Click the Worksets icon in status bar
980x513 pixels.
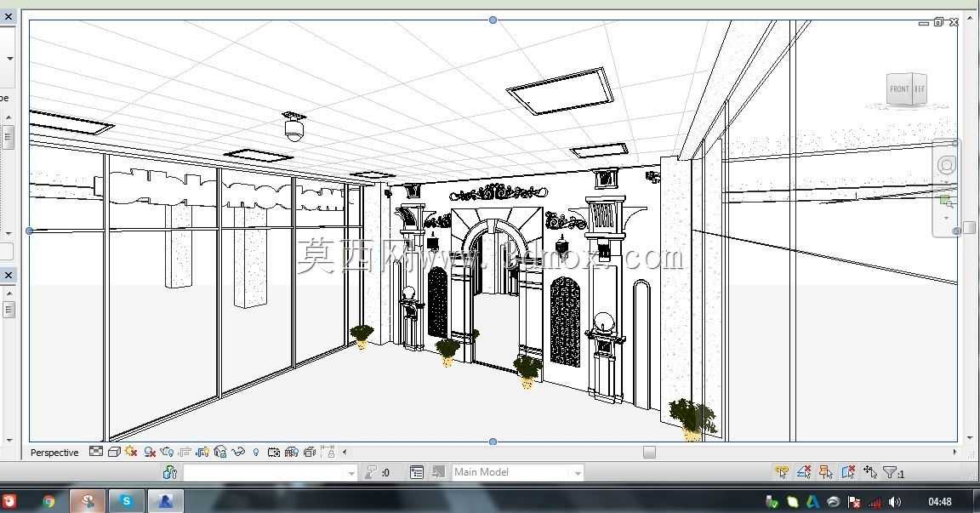point(170,472)
